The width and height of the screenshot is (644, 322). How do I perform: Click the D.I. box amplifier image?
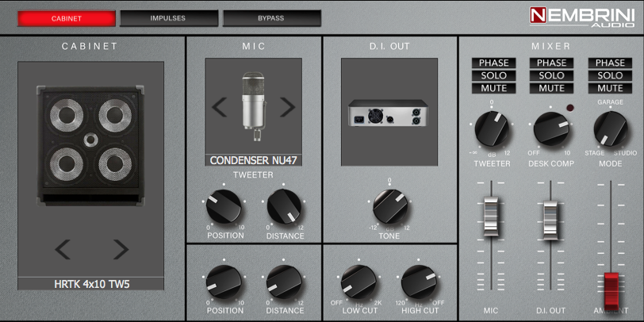(389, 112)
